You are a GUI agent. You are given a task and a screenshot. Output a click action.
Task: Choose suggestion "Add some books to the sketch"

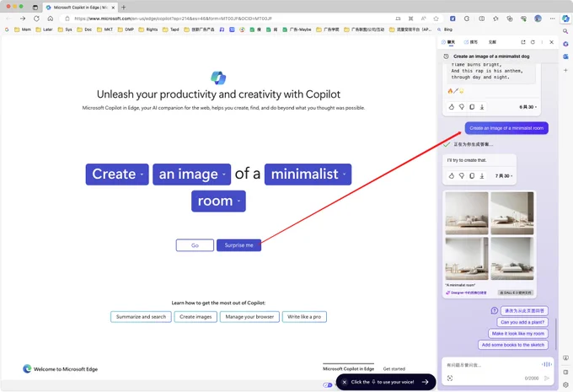point(512,345)
